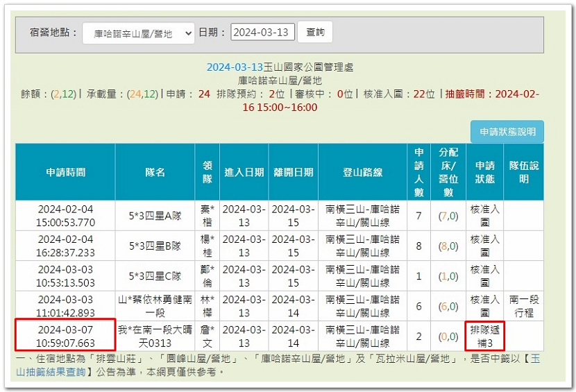Viewport: 576px width, 392px height.
Task: Click leave date of 山*蔡依林勇健南一段 row
Action: point(293,306)
